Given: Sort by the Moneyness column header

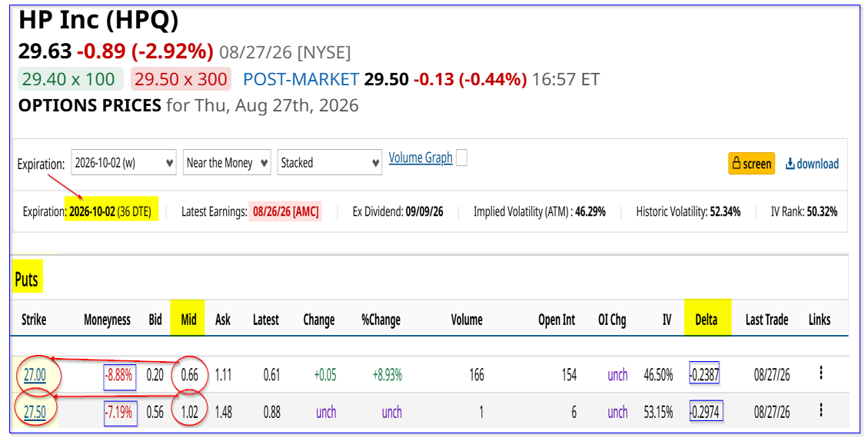Looking at the screenshot, I should point(107,320).
